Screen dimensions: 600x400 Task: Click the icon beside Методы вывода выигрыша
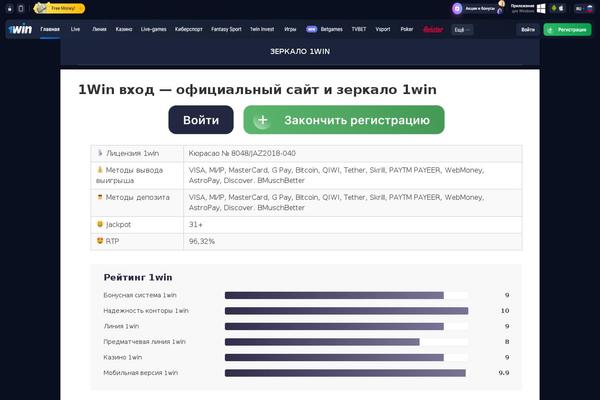pyautogui.click(x=100, y=170)
